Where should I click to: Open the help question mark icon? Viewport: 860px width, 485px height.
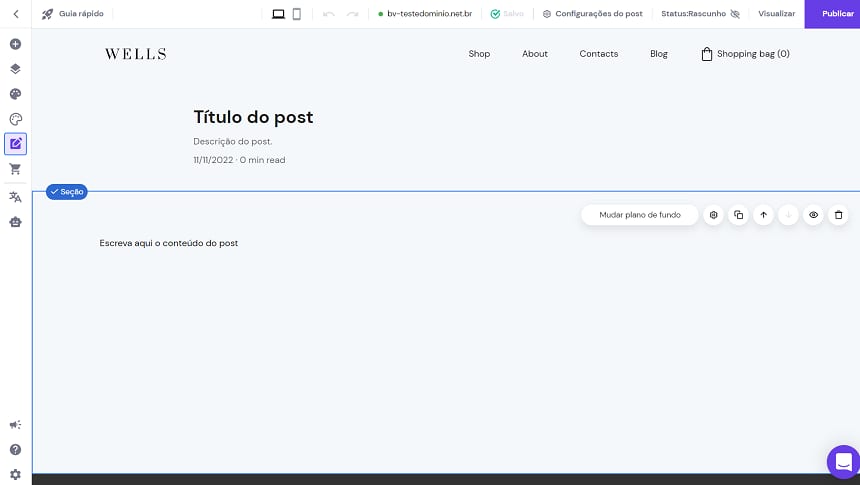click(15, 449)
